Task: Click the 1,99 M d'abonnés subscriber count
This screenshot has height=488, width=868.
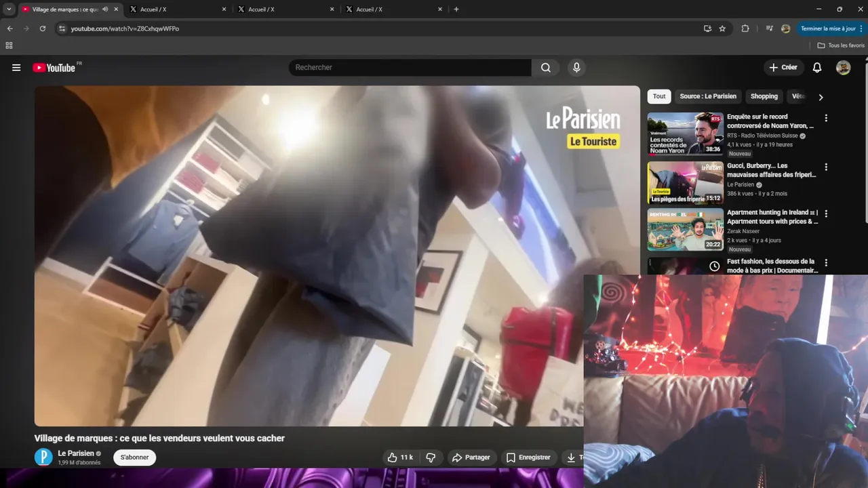Action: (x=79, y=463)
